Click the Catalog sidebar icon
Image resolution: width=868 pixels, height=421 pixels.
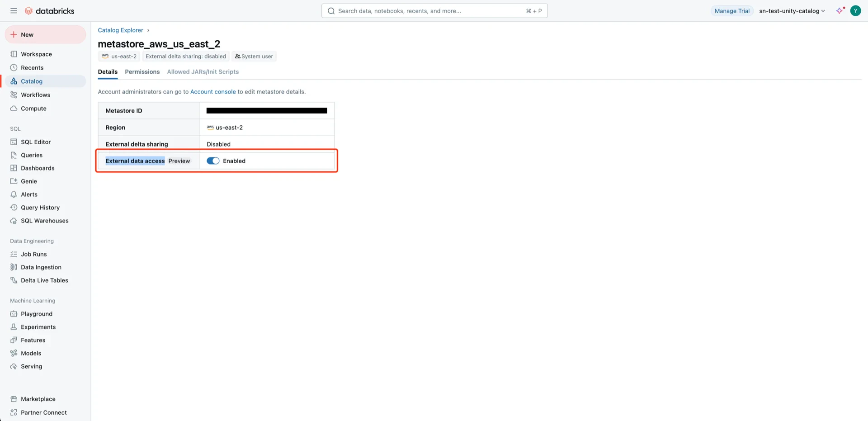(x=14, y=81)
